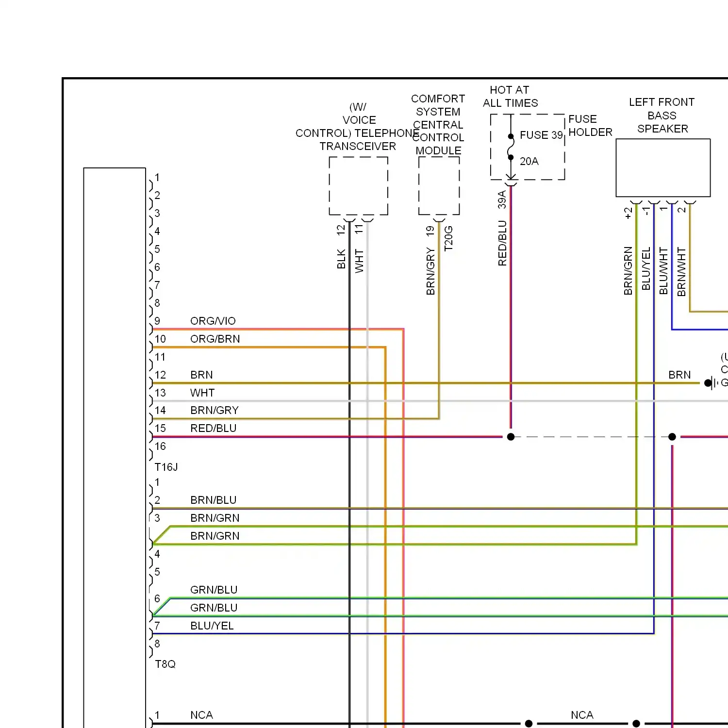Viewport: 728px width, 728px height.
Task: Select the T16J connector label
Action: tap(166, 467)
